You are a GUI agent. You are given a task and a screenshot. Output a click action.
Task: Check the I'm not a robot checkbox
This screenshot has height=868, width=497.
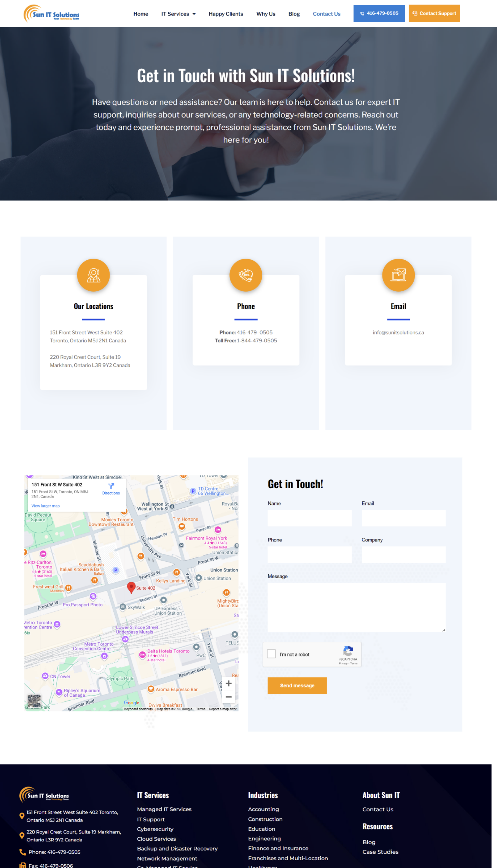point(271,654)
